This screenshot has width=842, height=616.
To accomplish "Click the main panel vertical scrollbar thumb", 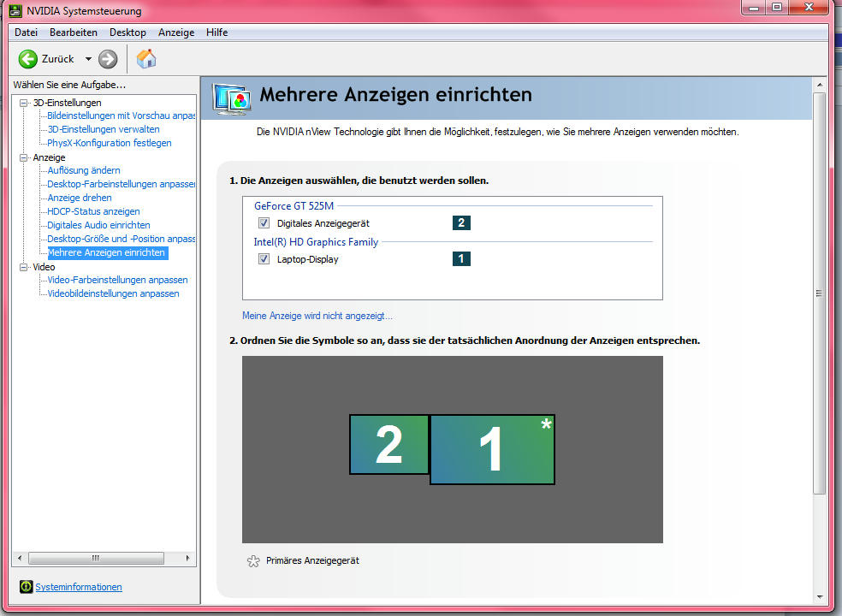I will tap(819, 293).
